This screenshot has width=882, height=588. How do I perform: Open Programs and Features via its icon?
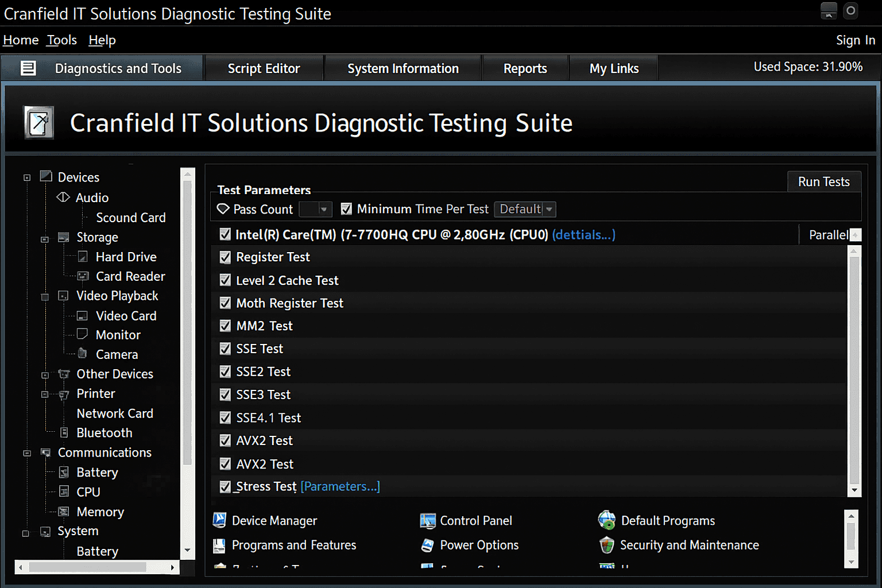(219, 546)
